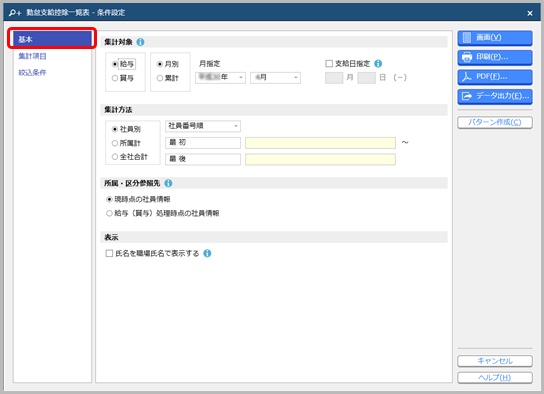Viewport: 544px width, 394px height.
Task: Open the year dropdown under 月指定
Action: [x=220, y=78]
